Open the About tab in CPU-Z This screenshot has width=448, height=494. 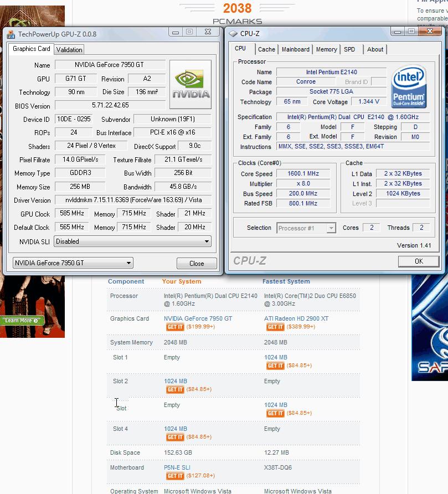click(x=375, y=49)
